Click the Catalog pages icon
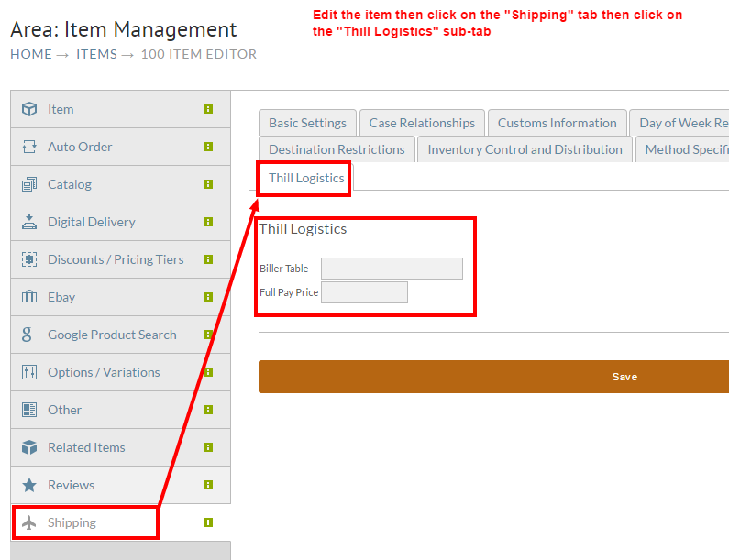 [29, 184]
